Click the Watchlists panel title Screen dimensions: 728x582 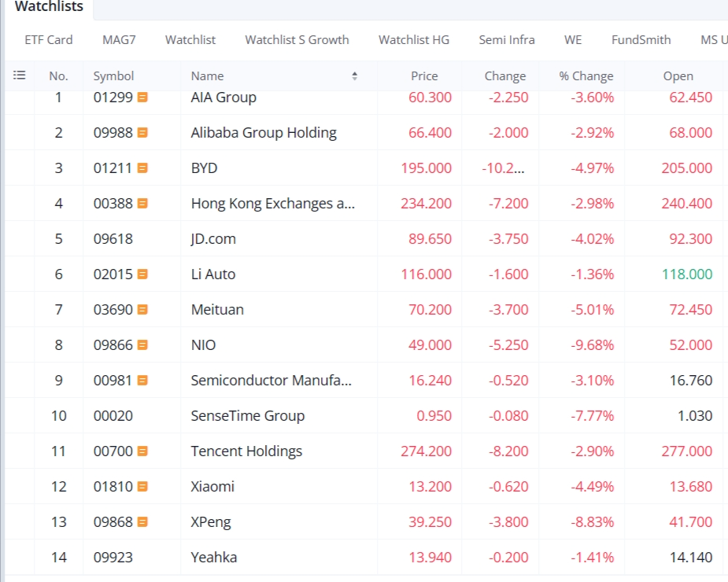pos(49,6)
